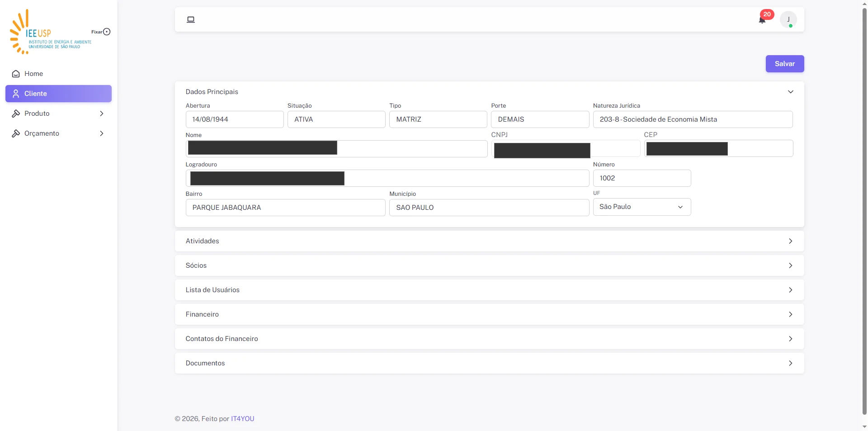Image resolution: width=868 pixels, height=431 pixels.
Task: Click the Situação field showing ATIVA
Action: tap(336, 119)
